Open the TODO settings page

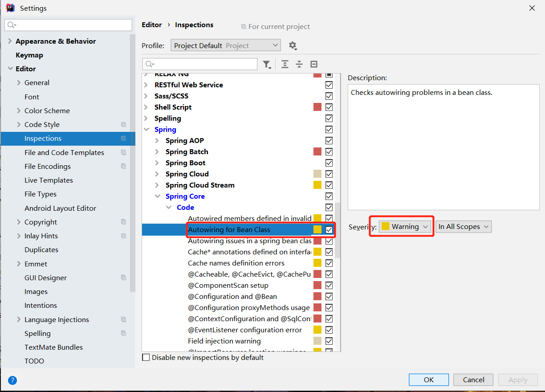pyautogui.click(x=34, y=361)
